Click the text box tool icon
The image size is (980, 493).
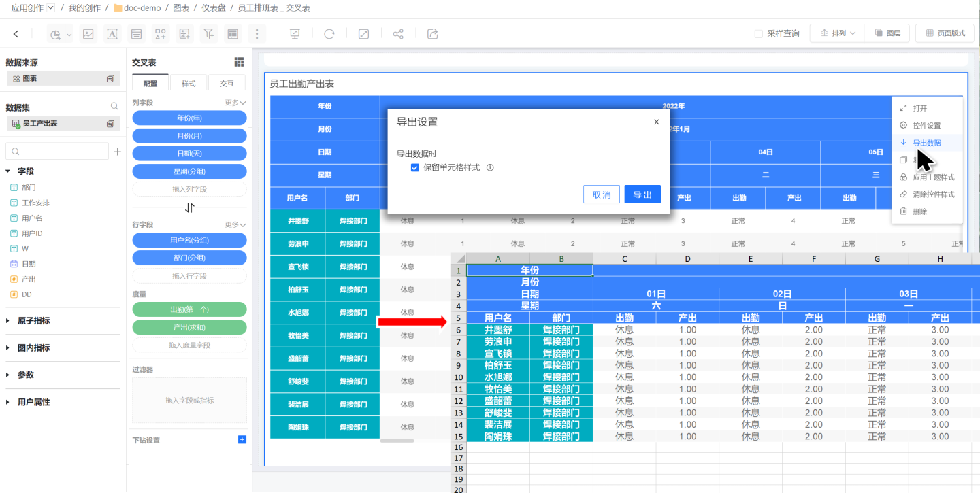pos(112,34)
